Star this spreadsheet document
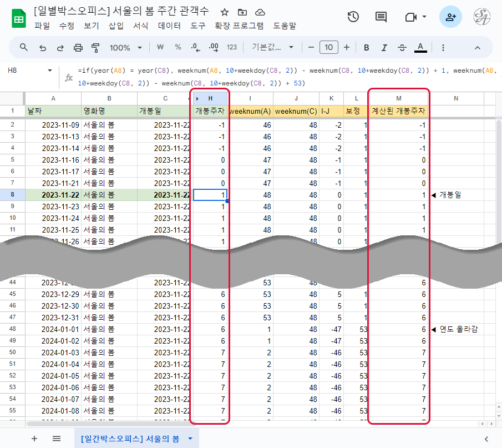This screenshot has width=502, height=448. [224, 12]
